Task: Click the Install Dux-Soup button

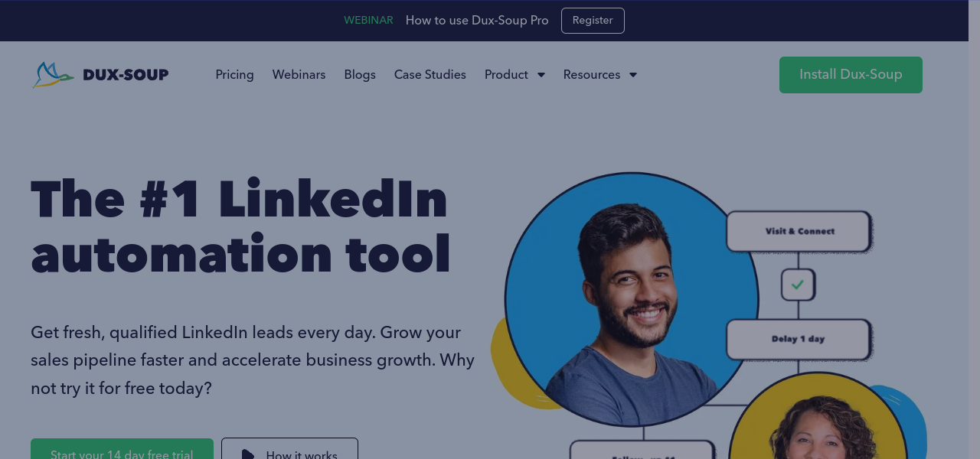Action: tap(851, 75)
